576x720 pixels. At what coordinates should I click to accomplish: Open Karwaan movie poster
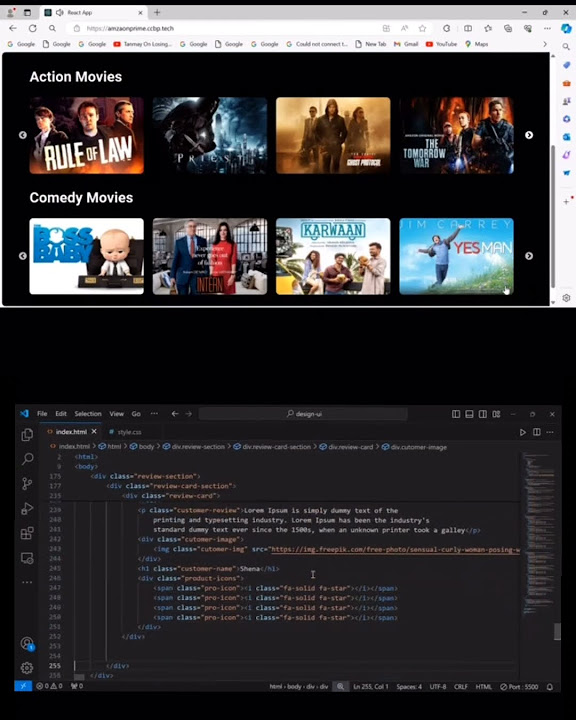click(x=333, y=256)
